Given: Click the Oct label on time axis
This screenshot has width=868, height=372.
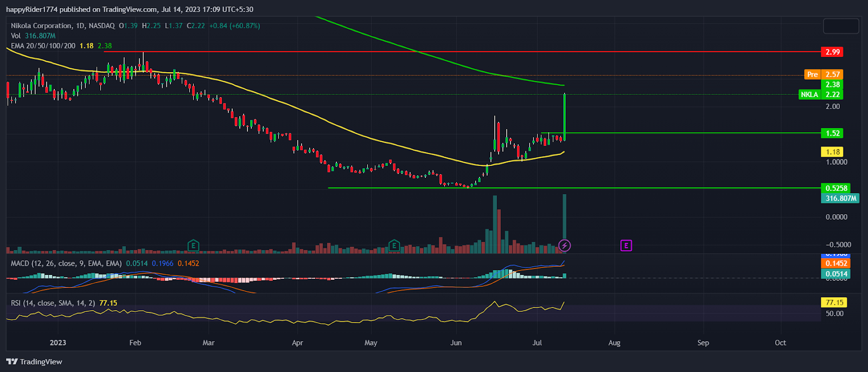Looking at the screenshot, I should [780, 343].
